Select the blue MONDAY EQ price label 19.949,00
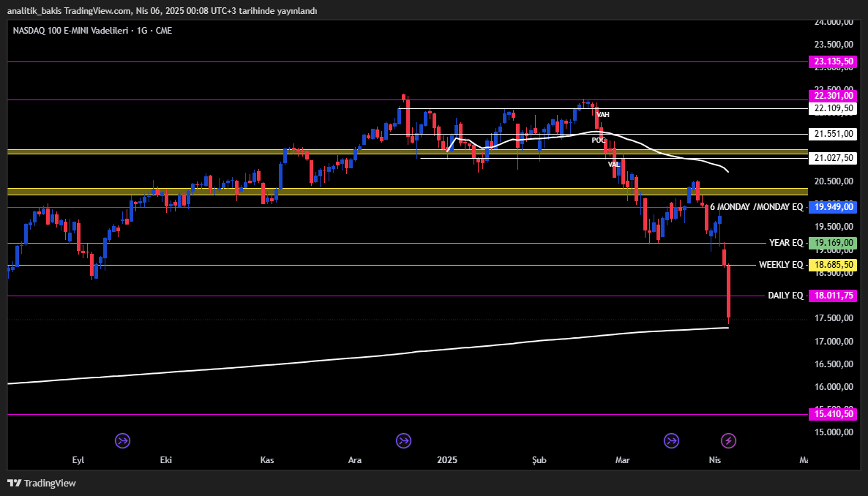 coord(833,207)
